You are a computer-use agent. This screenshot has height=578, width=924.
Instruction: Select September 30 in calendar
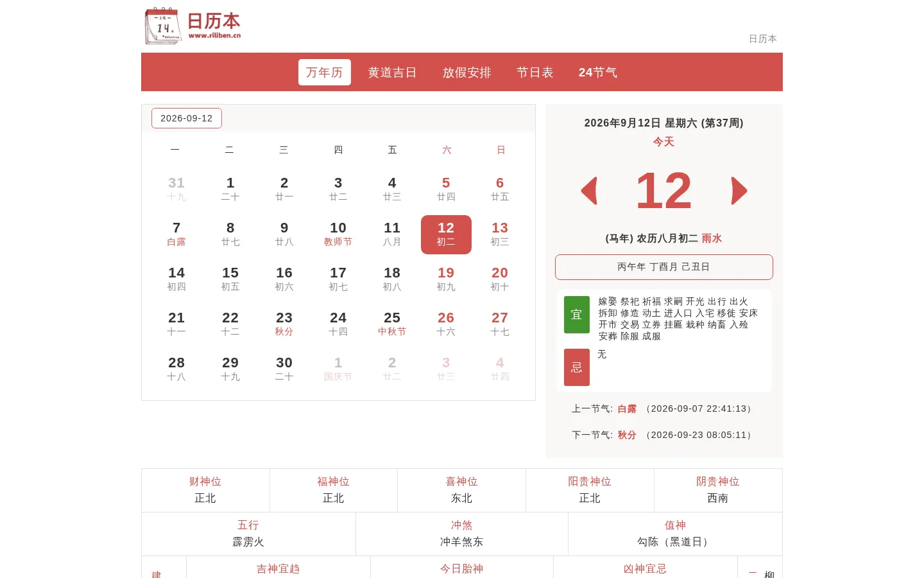[284, 369]
